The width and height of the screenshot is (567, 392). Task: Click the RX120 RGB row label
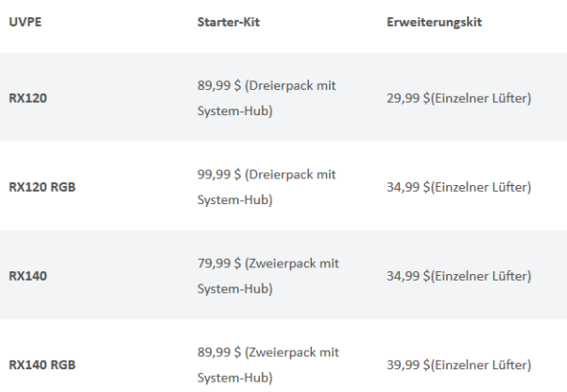coord(43,187)
